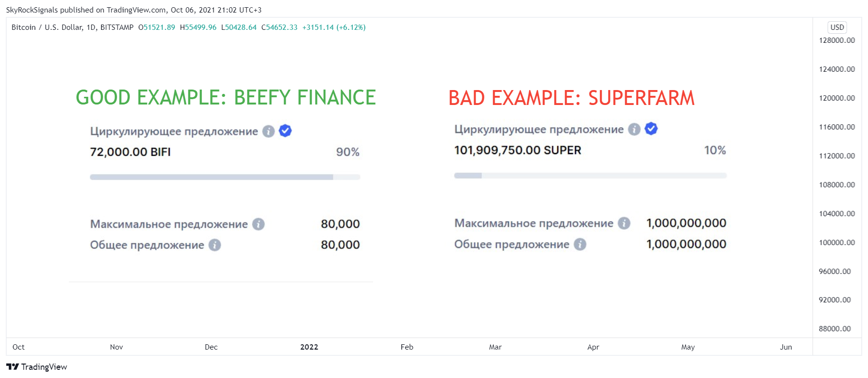Click info icon beside SUPER circulating supply
The image size is (868, 378).
click(x=634, y=130)
